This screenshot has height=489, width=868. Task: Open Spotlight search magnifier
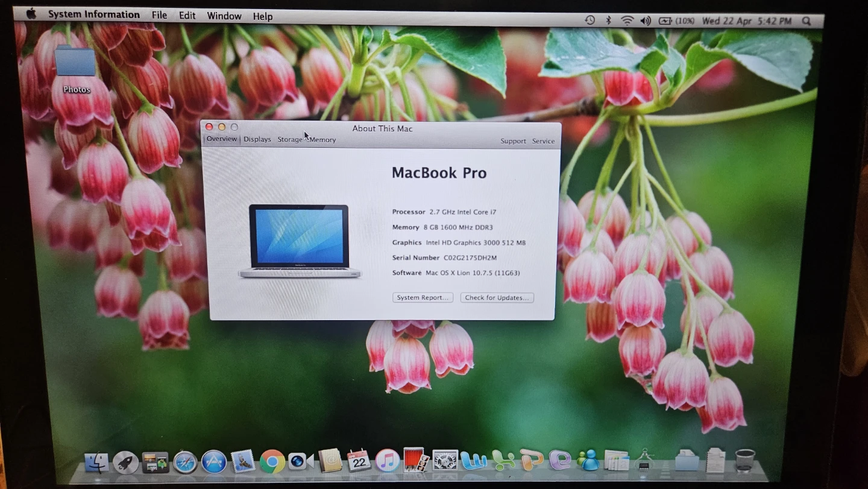[x=807, y=21]
